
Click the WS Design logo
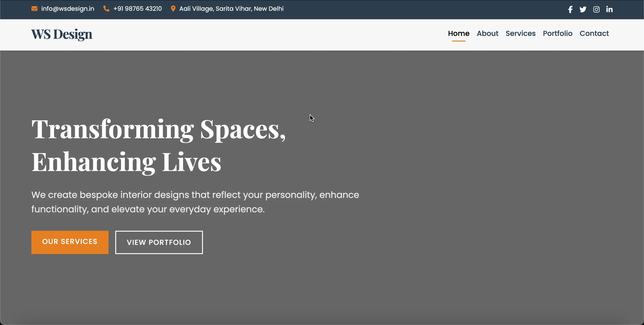[62, 34]
